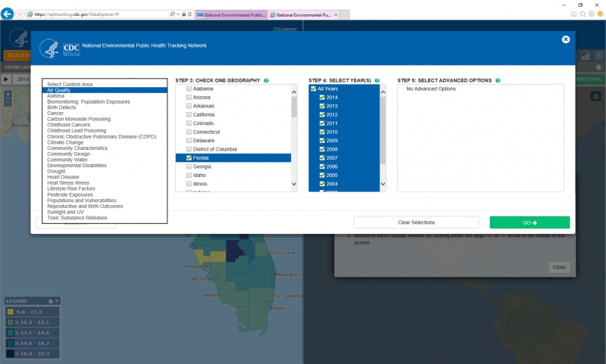The height and width of the screenshot is (364, 606).
Task: Open browser settings gear icon
Action: click(592, 14)
